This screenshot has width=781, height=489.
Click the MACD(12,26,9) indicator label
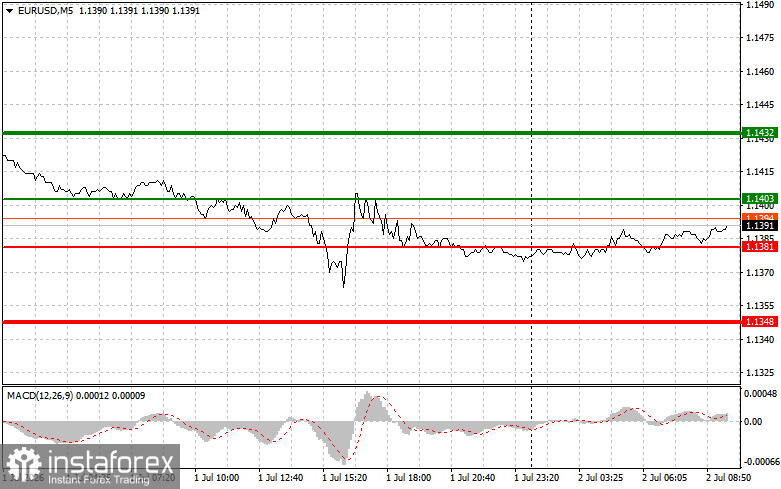pos(40,396)
